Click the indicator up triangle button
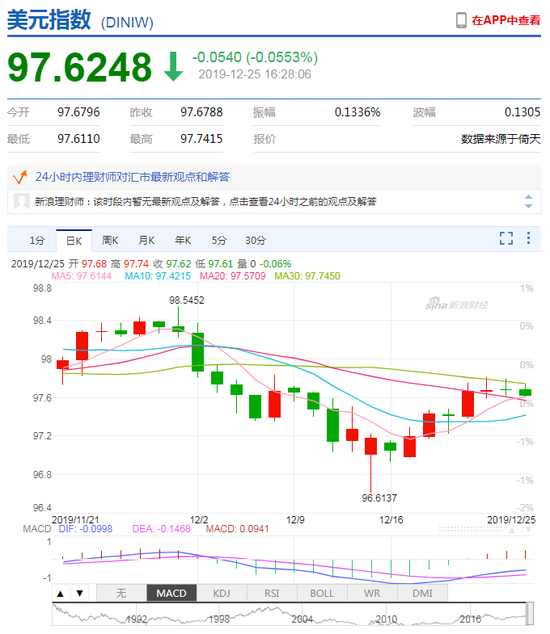This screenshot has width=550, height=634. coord(61,594)
